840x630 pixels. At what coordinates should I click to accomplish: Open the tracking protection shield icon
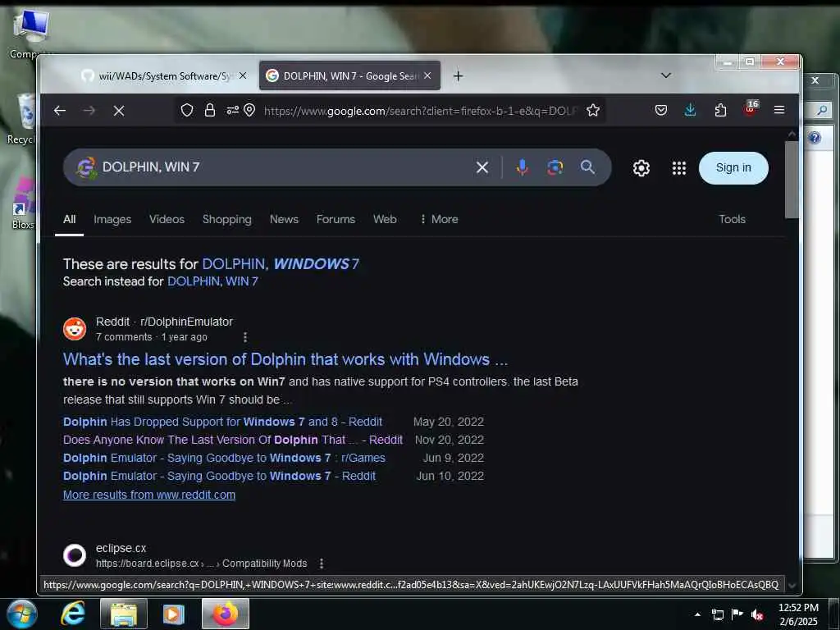[186, 111]
